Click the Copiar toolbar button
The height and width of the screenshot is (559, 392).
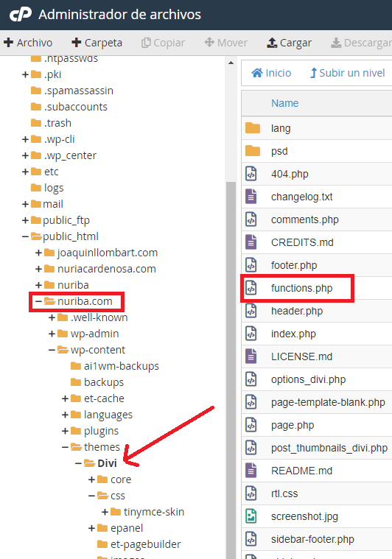[x=163, y=43]
